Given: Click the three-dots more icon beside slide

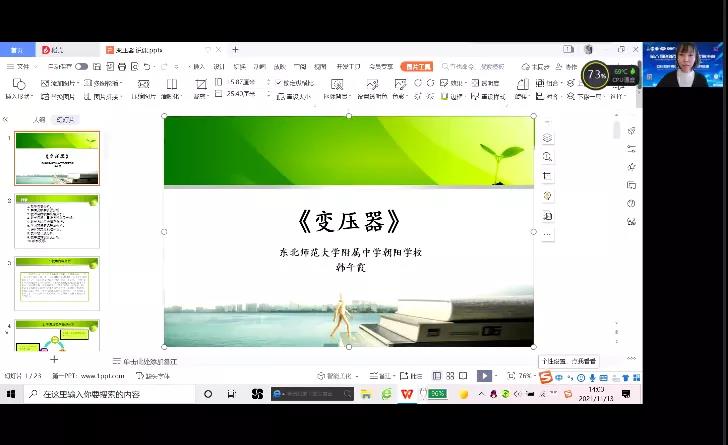Looking at the screenshot, I should point(547,235).
